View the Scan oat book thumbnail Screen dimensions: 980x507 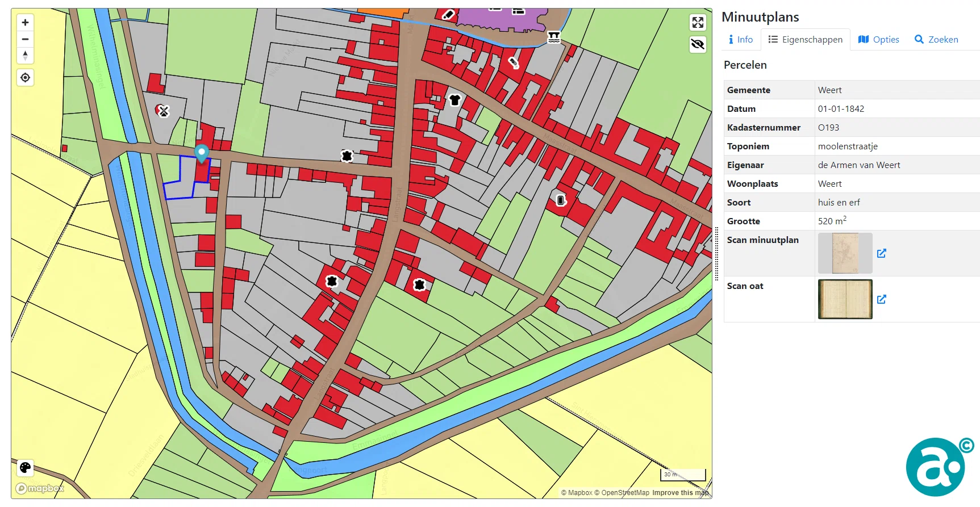[x=845, y=299]
